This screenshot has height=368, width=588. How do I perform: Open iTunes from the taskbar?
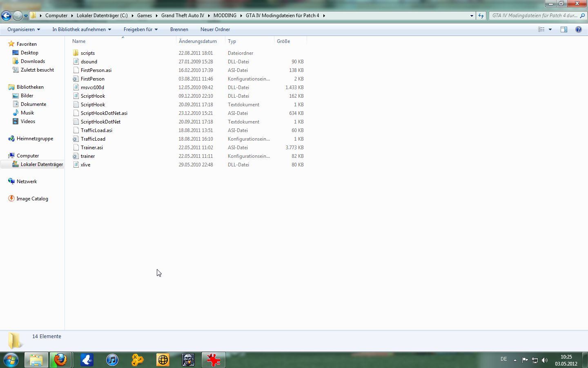[112, 360]
